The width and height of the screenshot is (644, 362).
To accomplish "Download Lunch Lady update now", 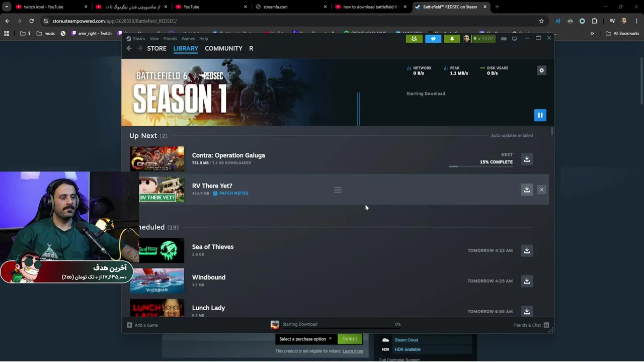I will 527,311.
